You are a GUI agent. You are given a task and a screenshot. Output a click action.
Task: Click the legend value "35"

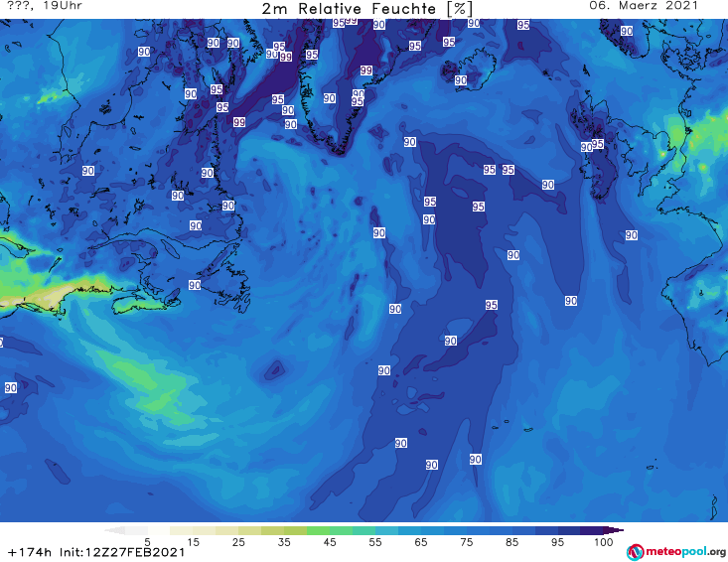(284, 542)
